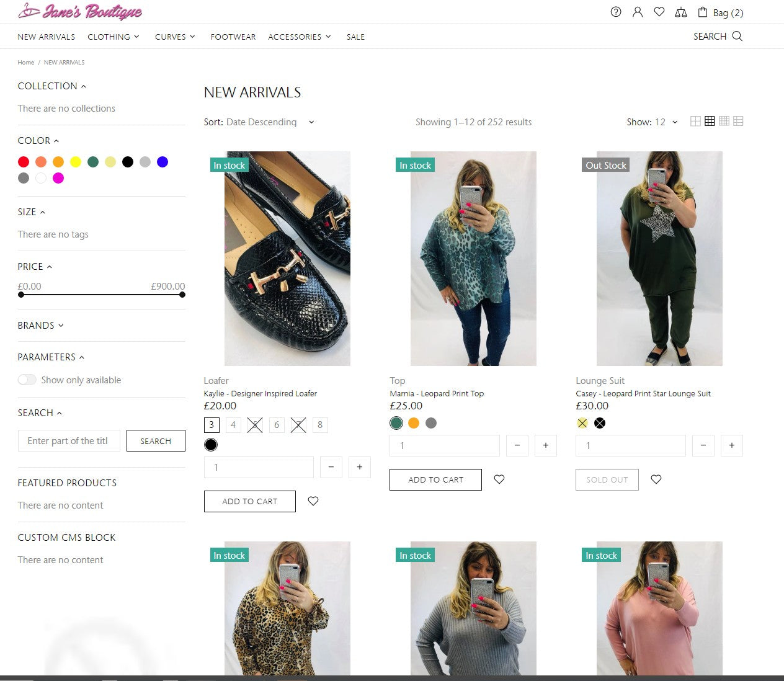Select size 8 for Kaylie loafer
The image size is (784, 681).
[320, 425]
